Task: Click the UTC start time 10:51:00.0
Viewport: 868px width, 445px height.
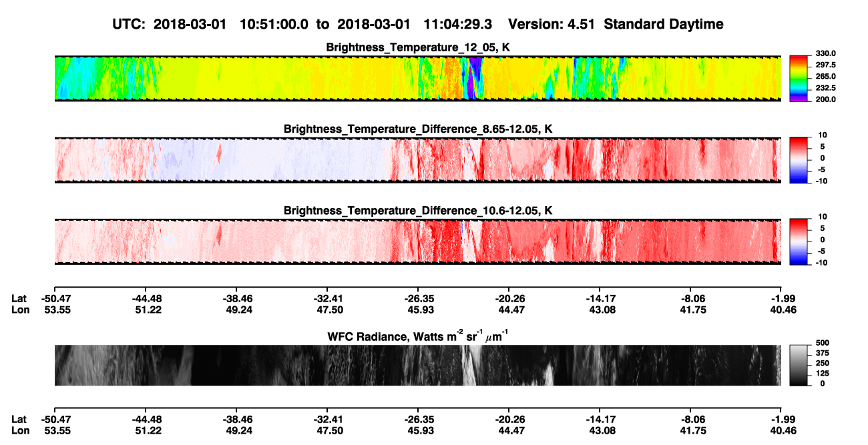Action: [274, 24]
